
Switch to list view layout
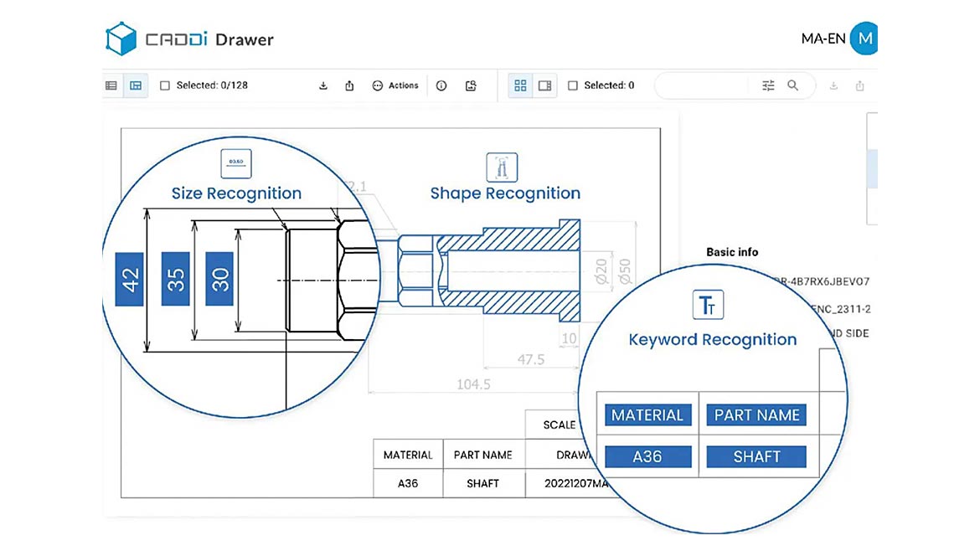click(111, 85)
